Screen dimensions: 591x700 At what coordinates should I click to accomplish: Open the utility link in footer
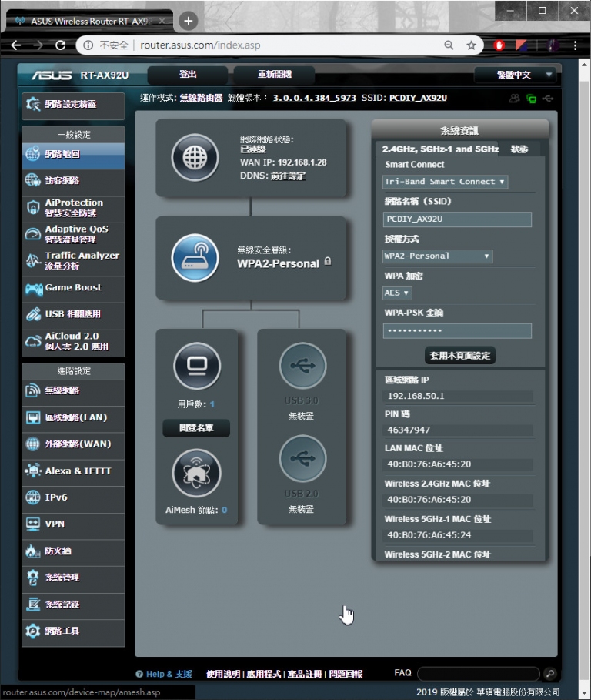pos(264,674)
